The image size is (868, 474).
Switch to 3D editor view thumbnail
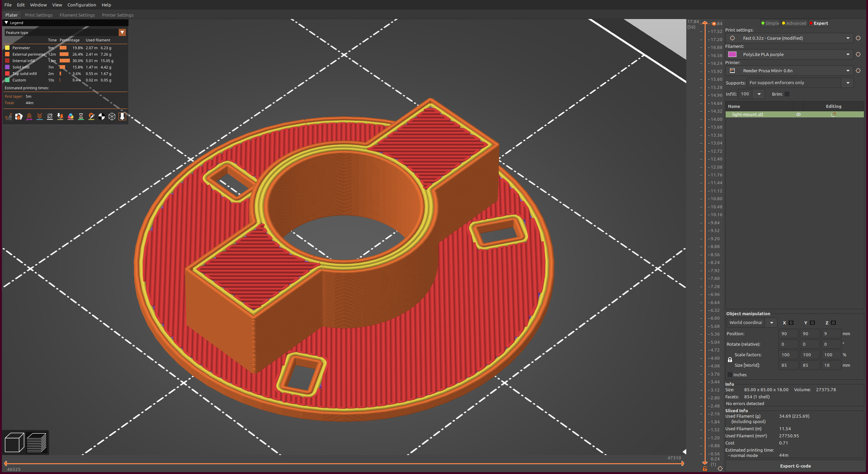coord(15,442)
